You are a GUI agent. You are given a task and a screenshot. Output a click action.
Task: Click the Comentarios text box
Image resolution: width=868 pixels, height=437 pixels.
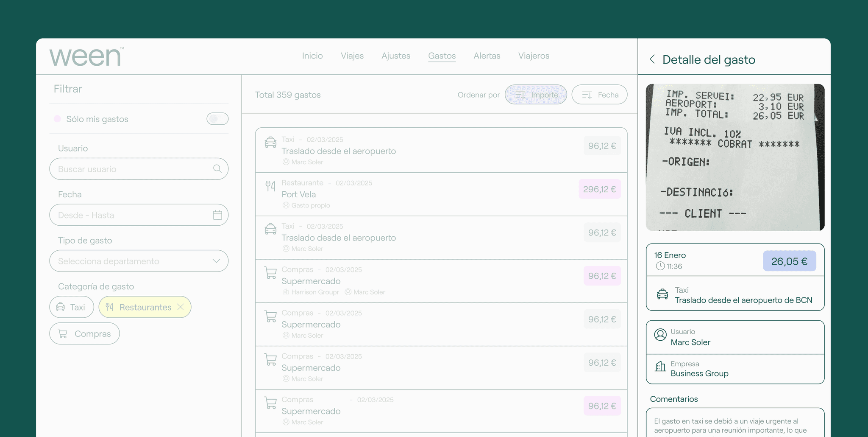coord(735,423)
